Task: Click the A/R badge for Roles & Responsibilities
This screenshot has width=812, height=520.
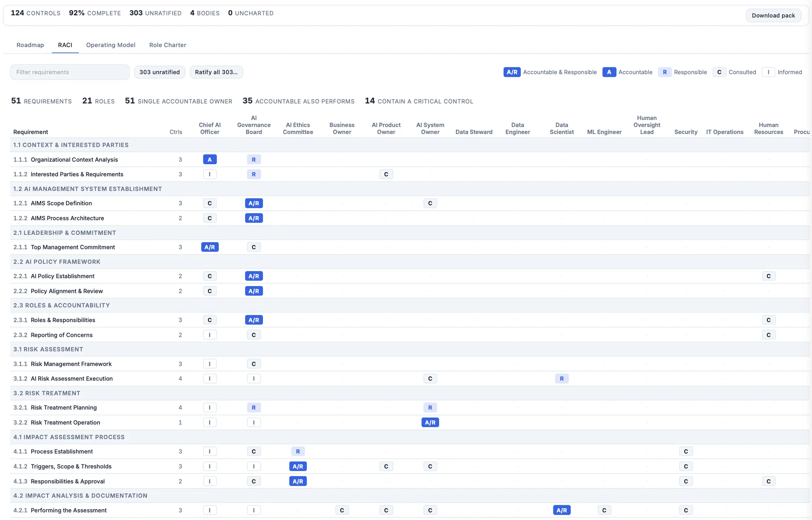Action: (x=254, y=320)
